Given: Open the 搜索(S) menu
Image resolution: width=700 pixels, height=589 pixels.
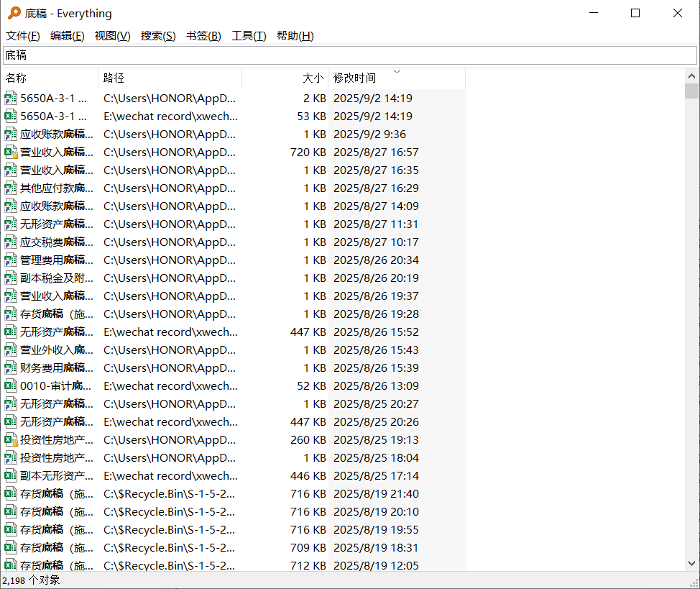Looking at the screenshot, I should pyautogui.click(x=158, y=36).
